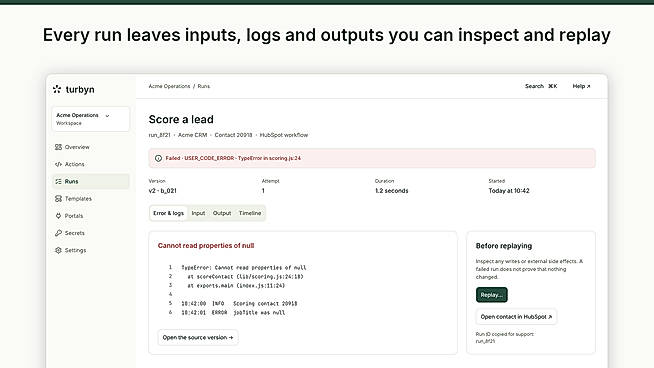
Task: Open the Help link
Action: coord(581,86)
